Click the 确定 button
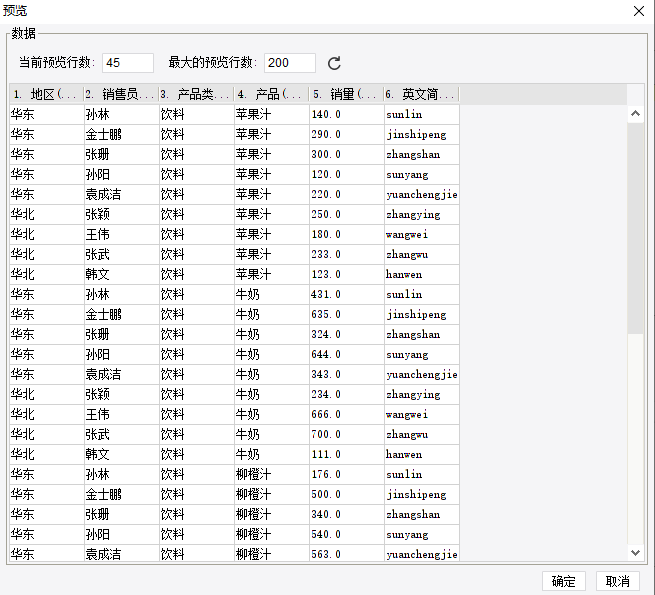 [564, 581]
